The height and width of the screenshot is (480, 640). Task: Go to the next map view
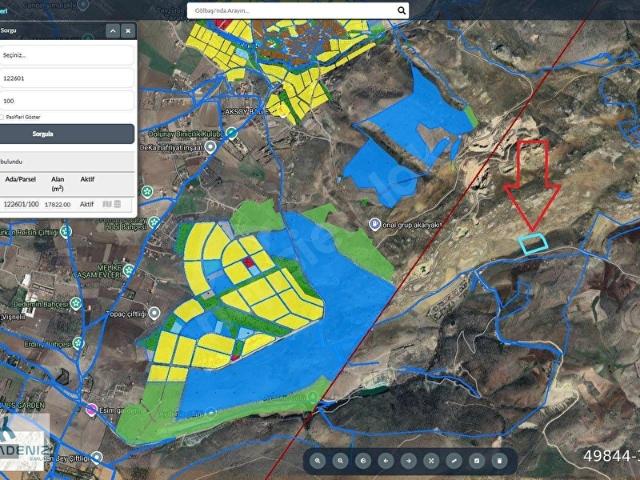409,461
